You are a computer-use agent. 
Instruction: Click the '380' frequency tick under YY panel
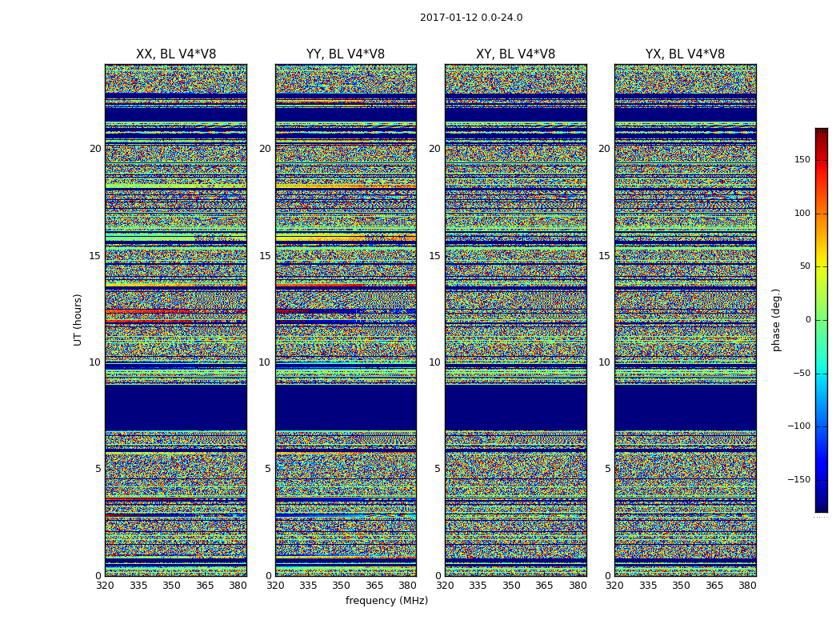coord(408,586)
